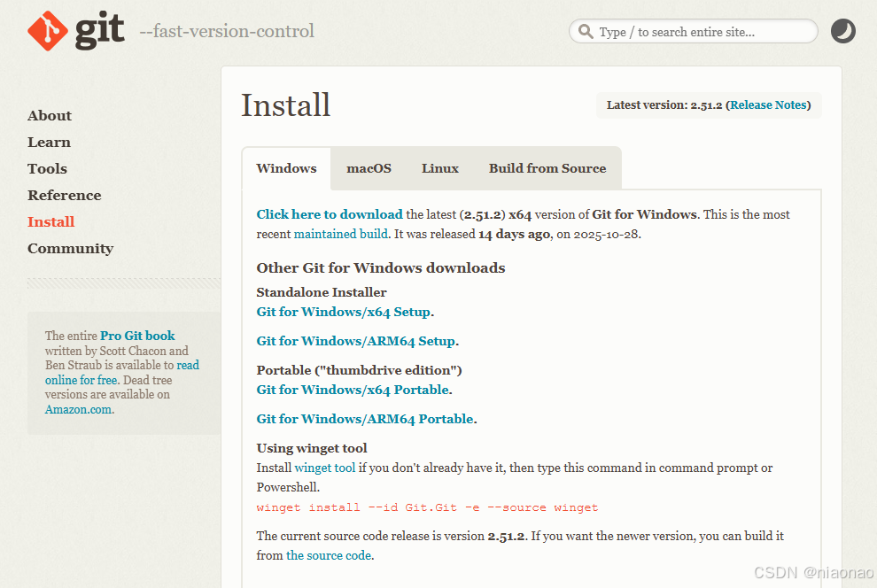The width and height of the screenshot is (877, 588).
Task: Click the 'Latest version: 2.51.2' text
Action: [664, 105]
